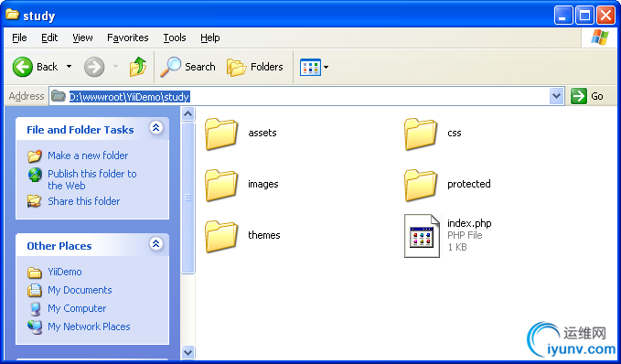The image size is (621, 364).
Task: Go back using the green Back arrow
Action: tap(23, 67)
